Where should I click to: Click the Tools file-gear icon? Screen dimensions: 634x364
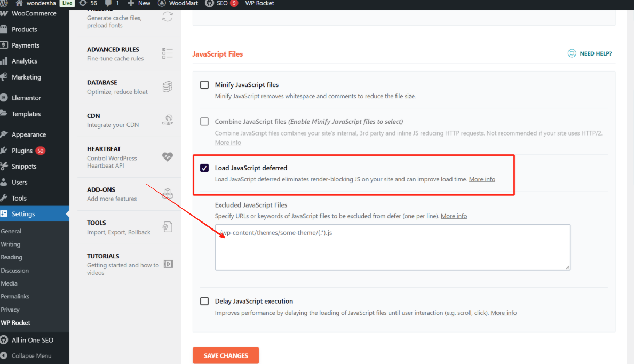[168, 227]
